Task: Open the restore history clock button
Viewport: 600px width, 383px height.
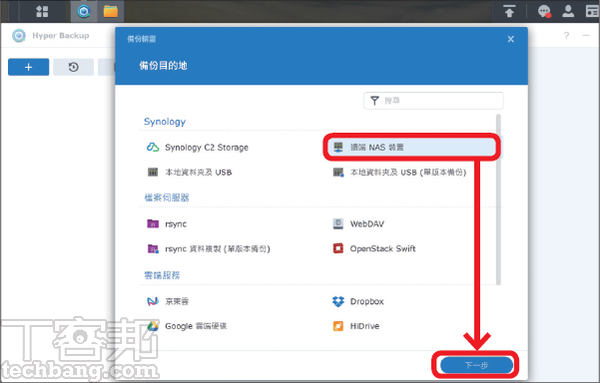Action: [x=73, y=67]
